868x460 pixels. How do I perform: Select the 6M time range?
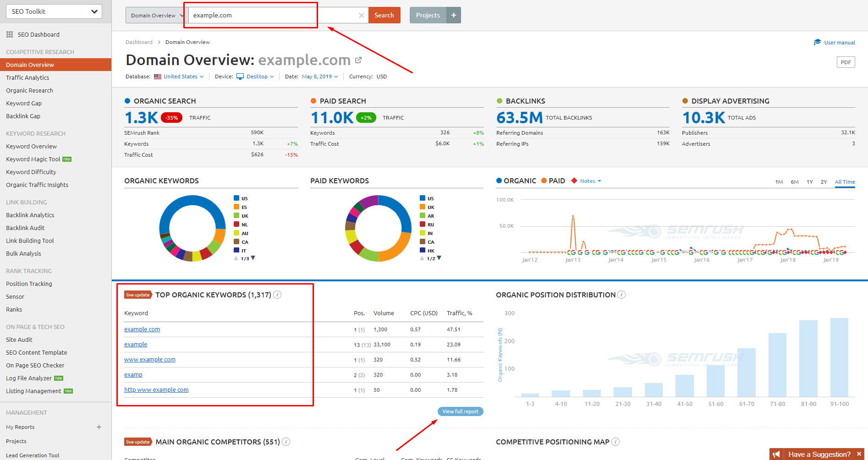click(795, 182)
